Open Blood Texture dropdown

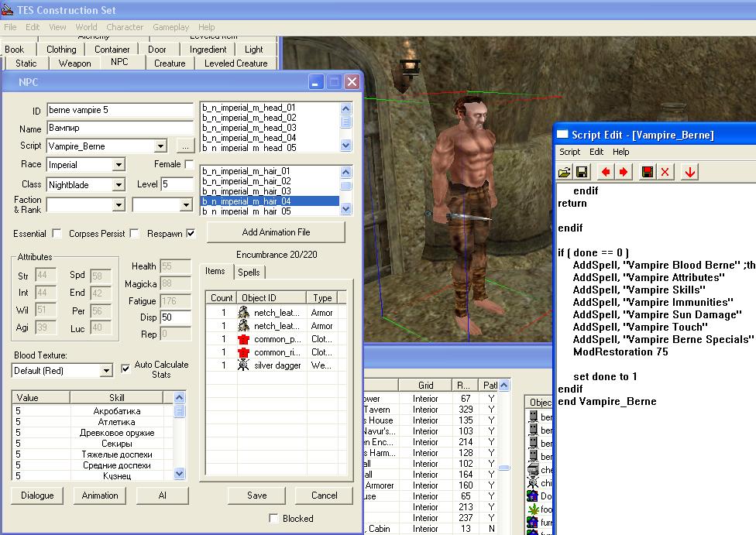click(x=106, y=371)
